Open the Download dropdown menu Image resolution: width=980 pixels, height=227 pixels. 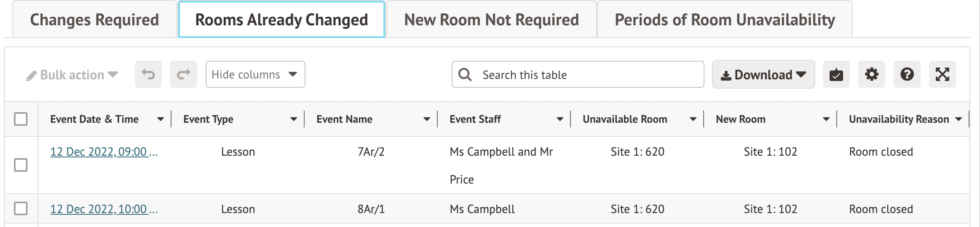pos(763,75)
